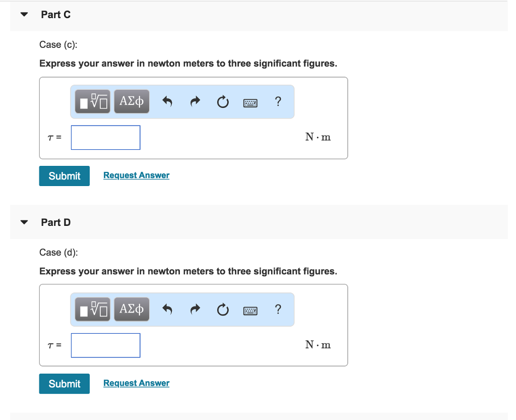Submit the Part C answer
The image size is (516, 420).
pos(64,175)
